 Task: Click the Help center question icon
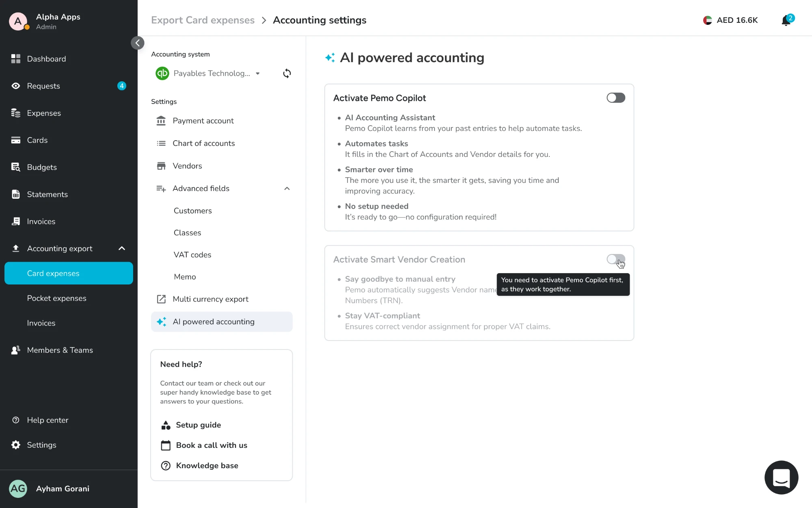click(16, 420)
